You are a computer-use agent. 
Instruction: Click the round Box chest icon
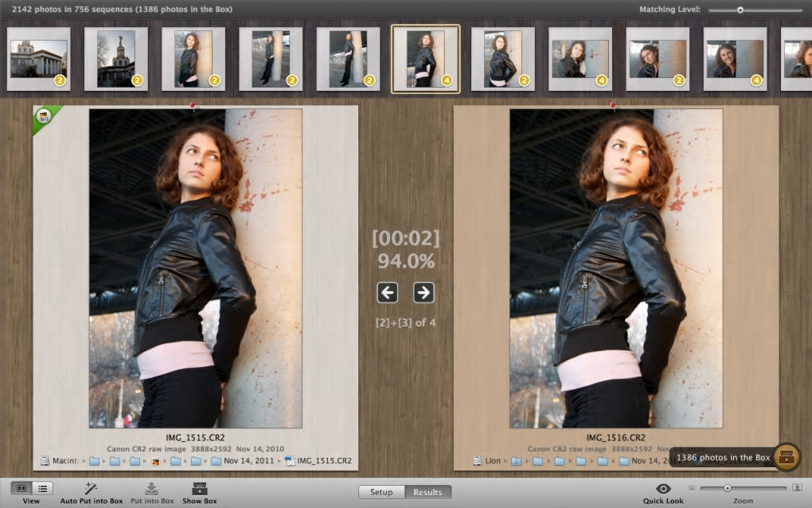click(787, 457)
